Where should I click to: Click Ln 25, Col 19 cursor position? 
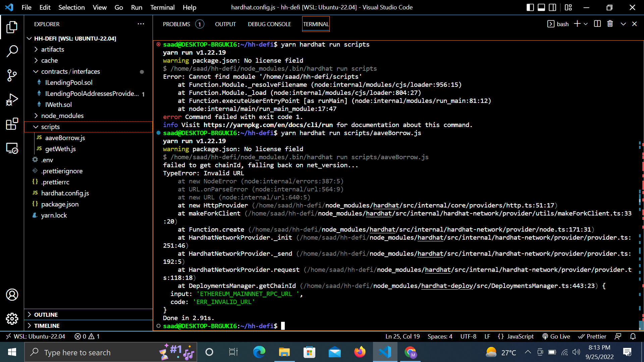tap(402, 336)
